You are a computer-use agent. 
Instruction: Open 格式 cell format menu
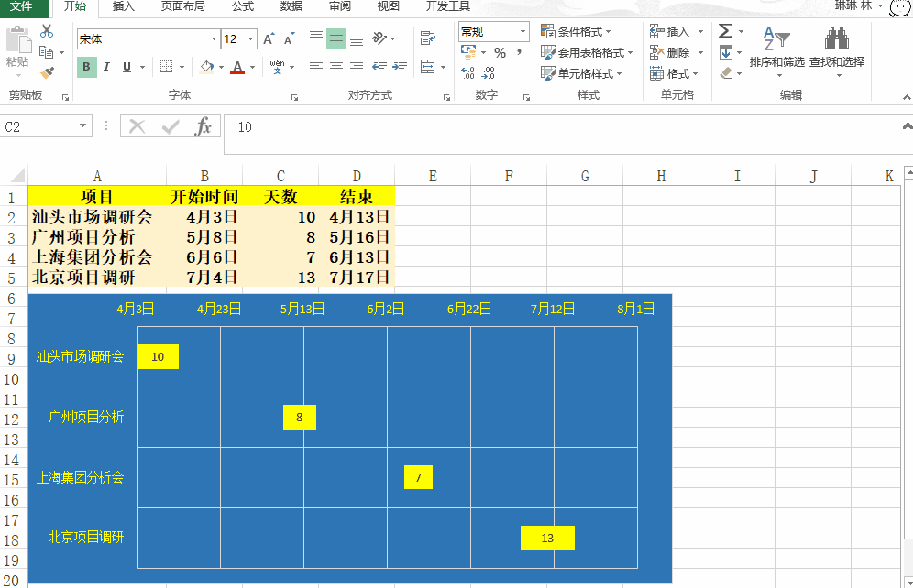click(674, 73)
